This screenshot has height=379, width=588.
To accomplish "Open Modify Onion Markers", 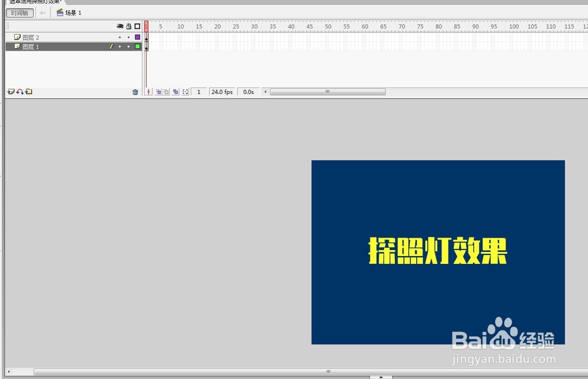I will click(x=186, y=92).
